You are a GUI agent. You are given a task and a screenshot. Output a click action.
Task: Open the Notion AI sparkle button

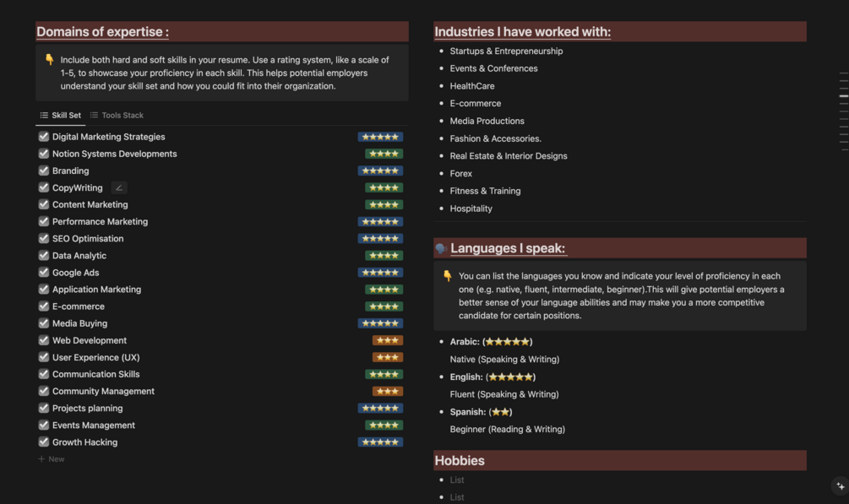click(x=839, y=486)
